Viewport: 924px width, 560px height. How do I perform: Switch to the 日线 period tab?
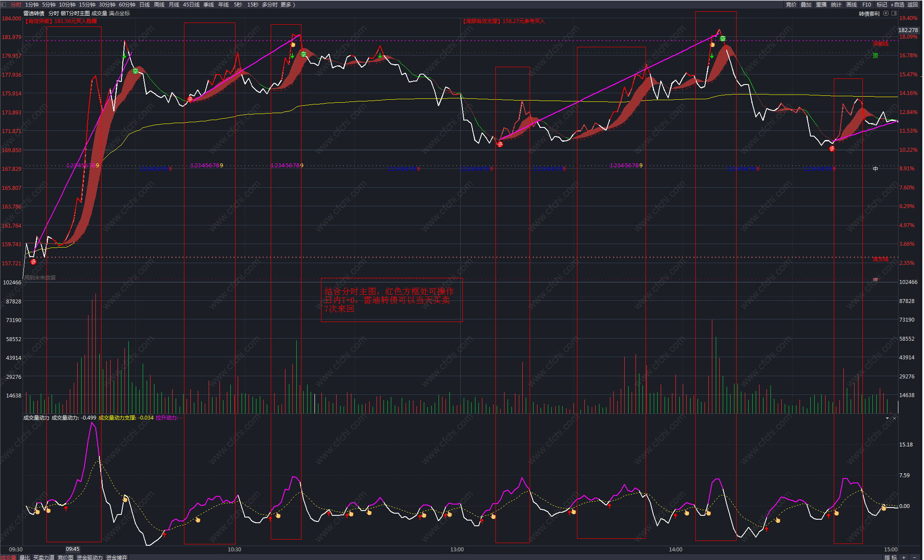coord(144,4)
